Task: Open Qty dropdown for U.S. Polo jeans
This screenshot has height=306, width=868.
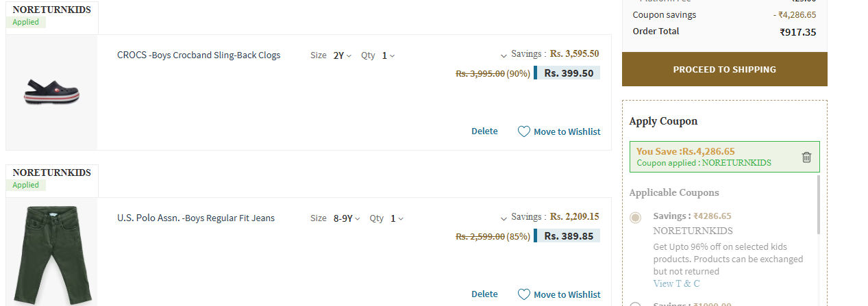Action: click(397, 218)
